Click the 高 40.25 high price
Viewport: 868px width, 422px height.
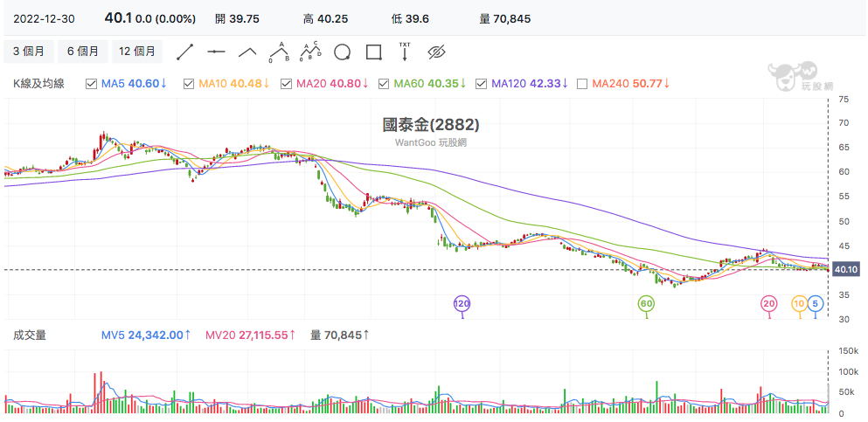pos(325,19)
